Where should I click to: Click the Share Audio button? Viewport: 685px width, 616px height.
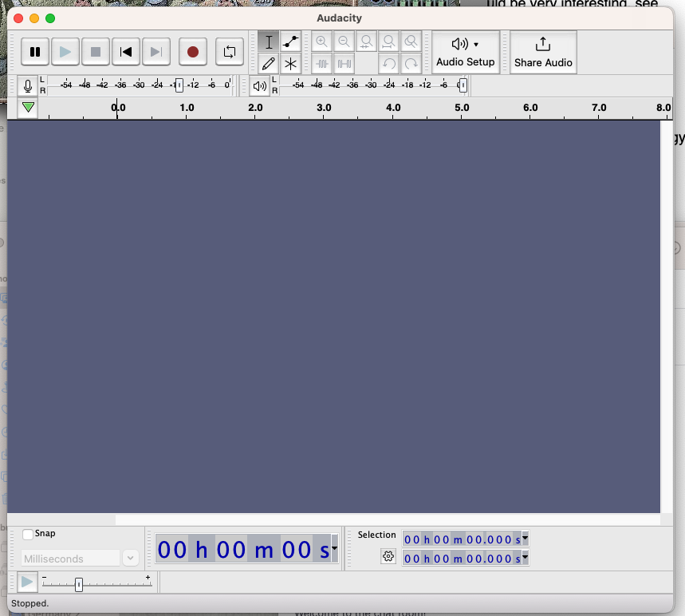543,52
